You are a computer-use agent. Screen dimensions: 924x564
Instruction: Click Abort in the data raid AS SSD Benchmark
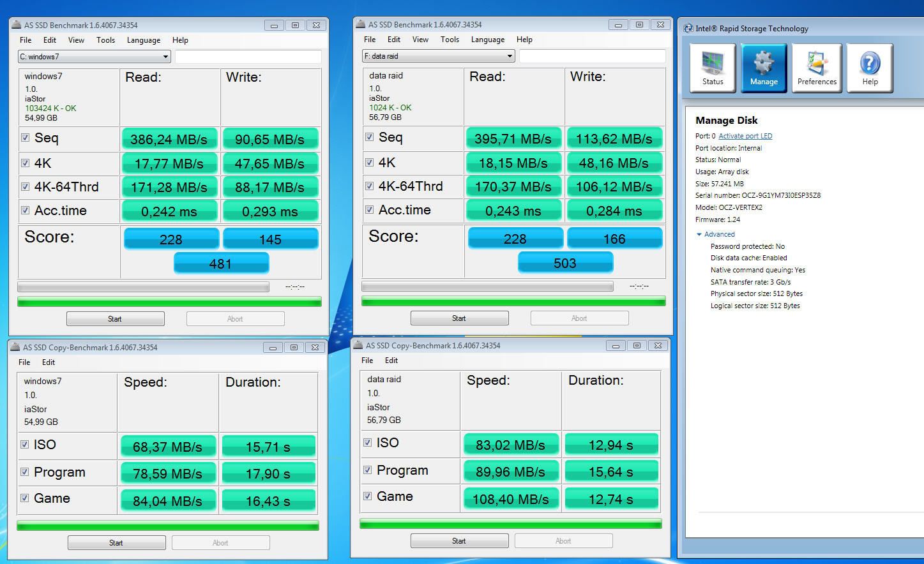click(579, 318)
